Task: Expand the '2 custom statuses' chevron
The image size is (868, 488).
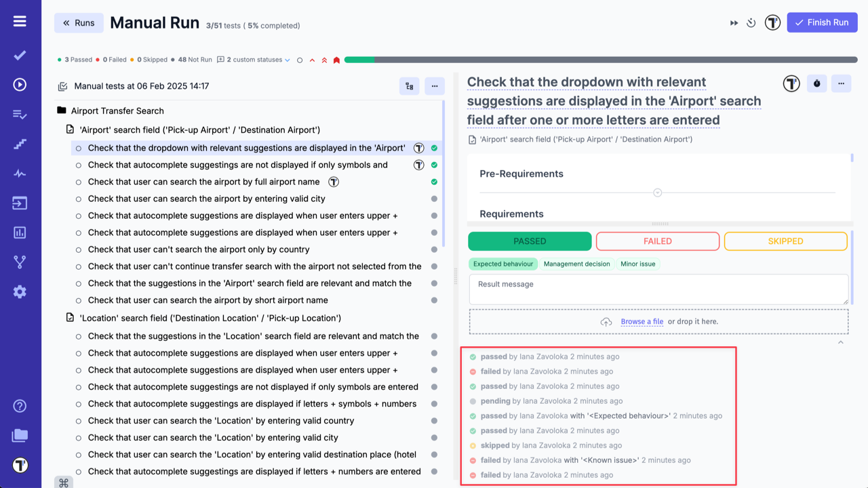Action: (x=288, y=60)
